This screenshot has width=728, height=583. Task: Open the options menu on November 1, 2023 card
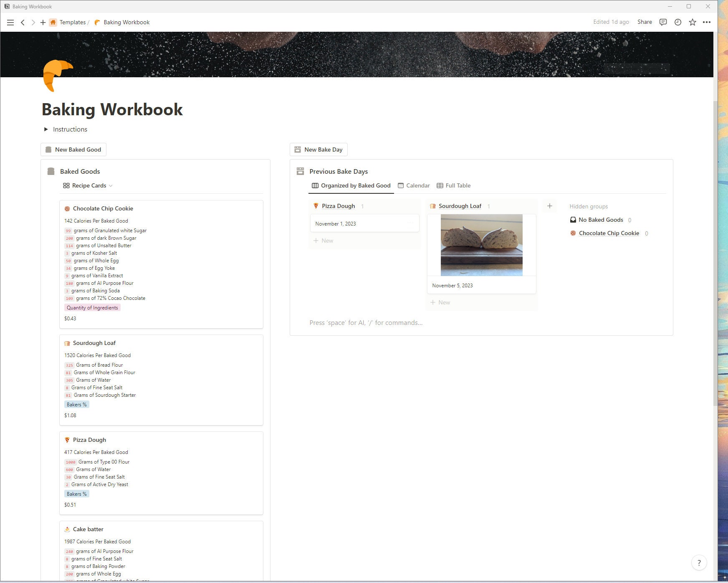point(409,223)
